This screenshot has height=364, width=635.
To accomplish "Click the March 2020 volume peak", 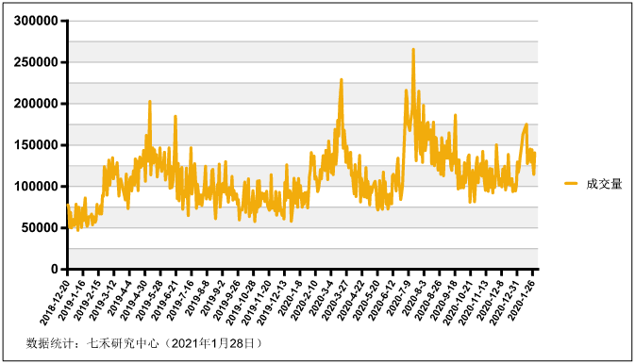I will [x=341, y=80].
